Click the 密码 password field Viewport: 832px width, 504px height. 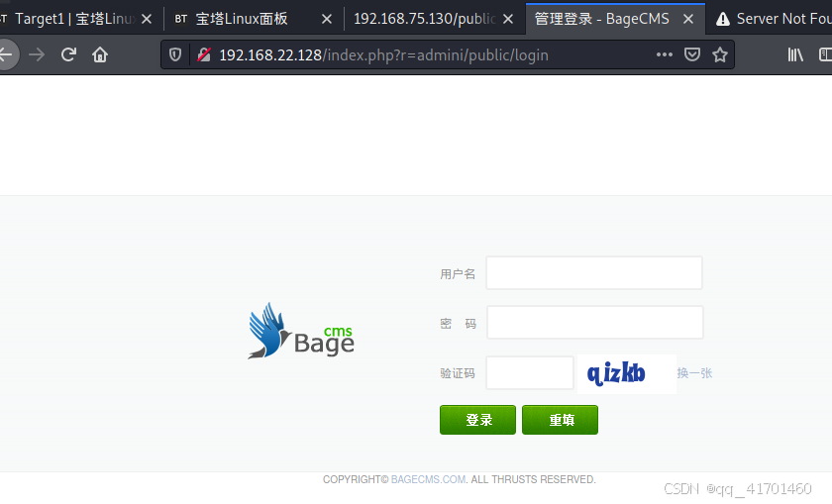tap(595, 322)
